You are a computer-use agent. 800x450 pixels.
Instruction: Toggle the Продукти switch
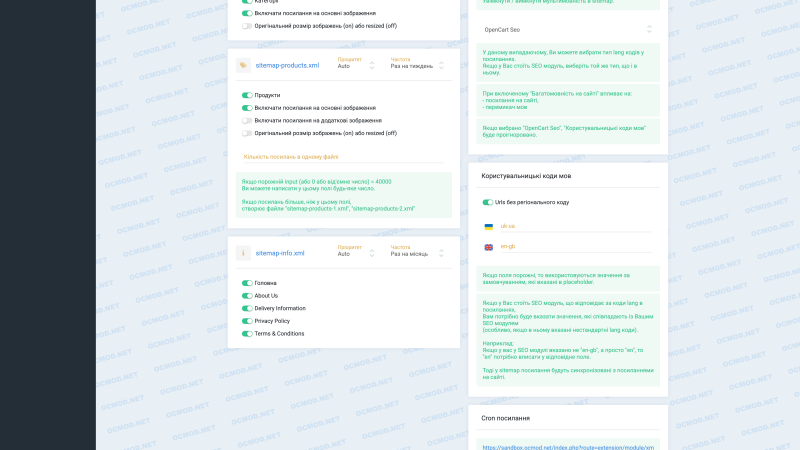point(247,95)
